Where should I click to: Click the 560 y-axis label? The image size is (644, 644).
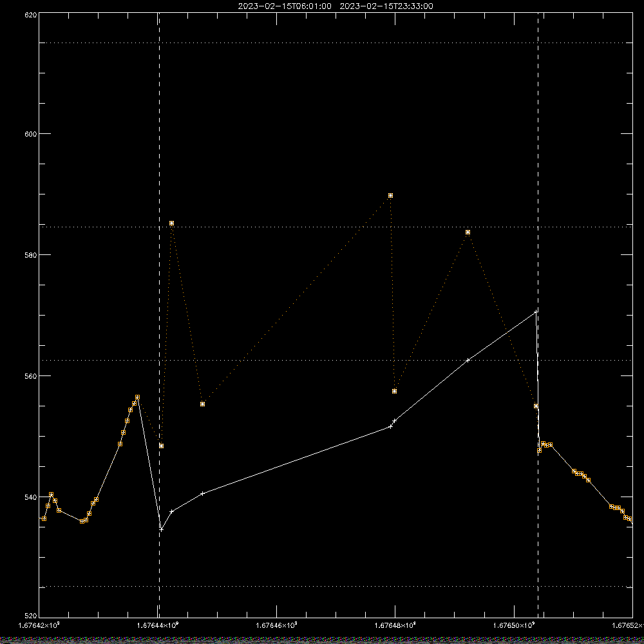[x=31, y=376]
